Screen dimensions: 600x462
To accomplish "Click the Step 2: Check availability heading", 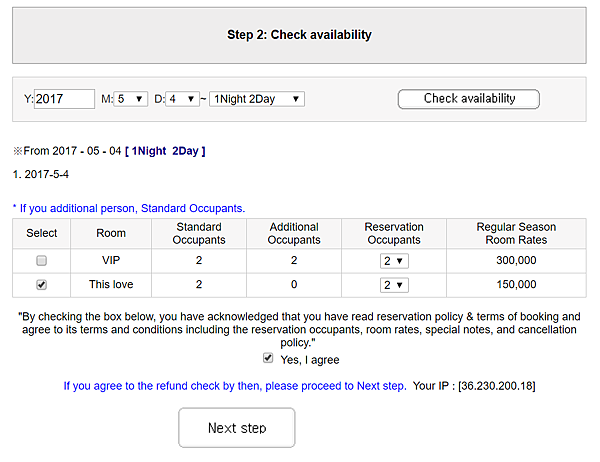I will (299, 35).
